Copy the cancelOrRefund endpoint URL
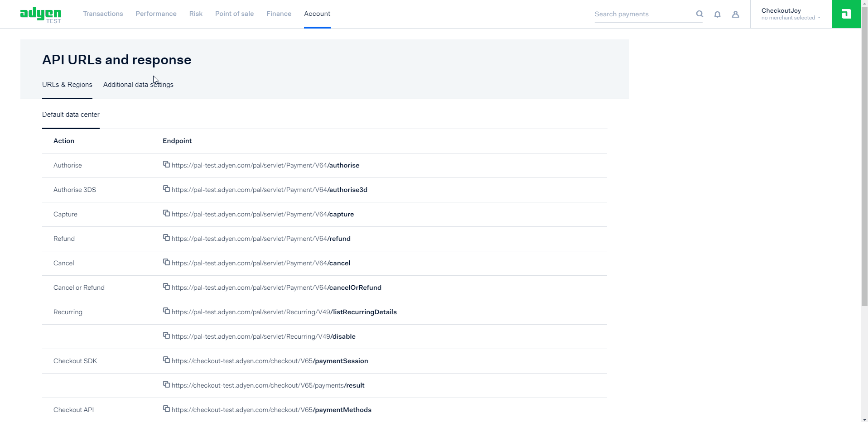Screen dimensions: 868x422 coord(166,287)
